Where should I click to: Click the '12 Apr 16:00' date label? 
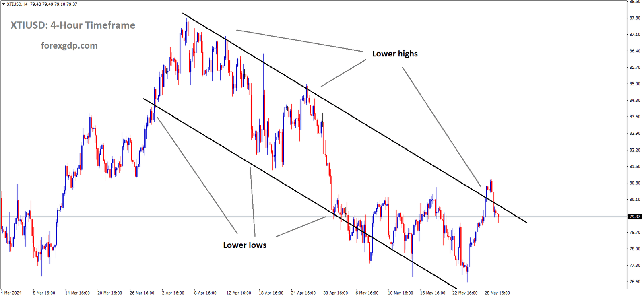(x=239, y=293)
